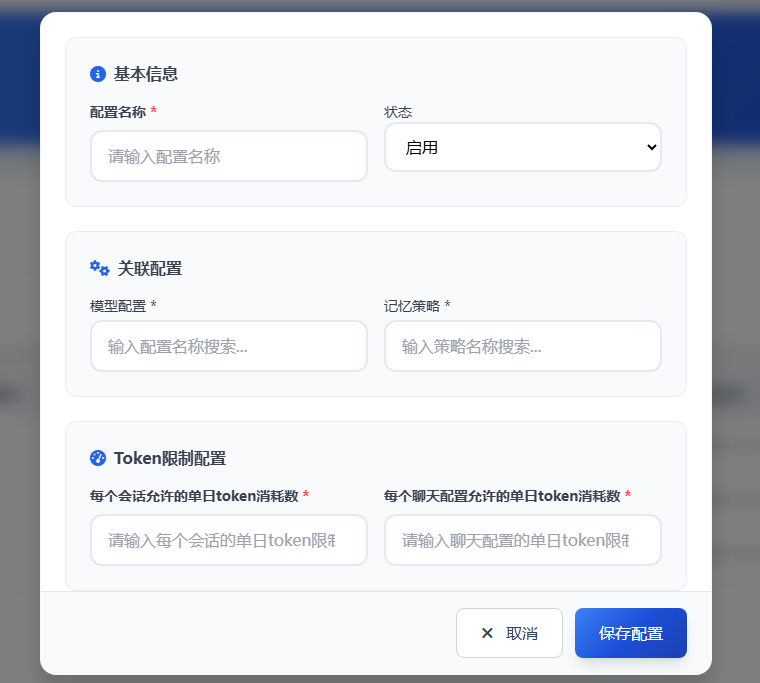Viewport: 760px width, 683px height.
Task: Focus the 记忆策略 search input
Action: pos(523,346)
